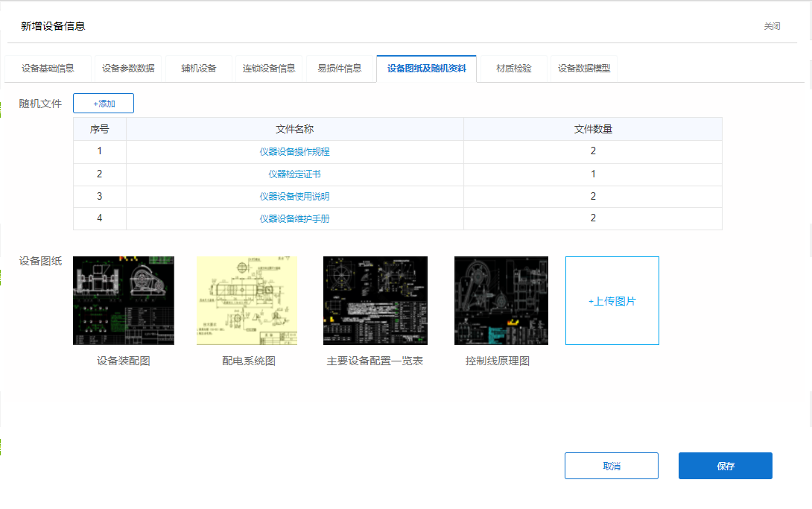
Task: Click the +添加 button for 随机文件
Action: click(104, 104)
